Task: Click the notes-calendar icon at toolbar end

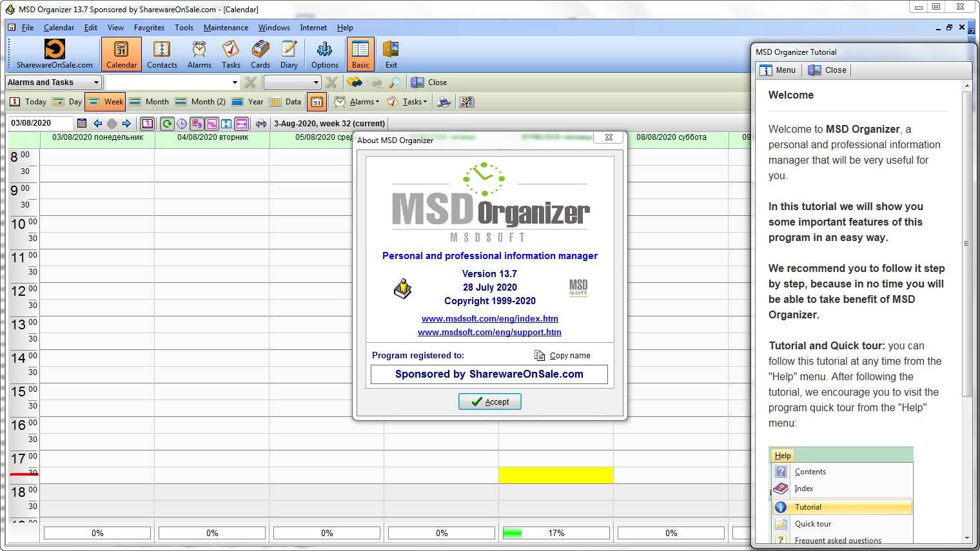Action: (467, 102)
